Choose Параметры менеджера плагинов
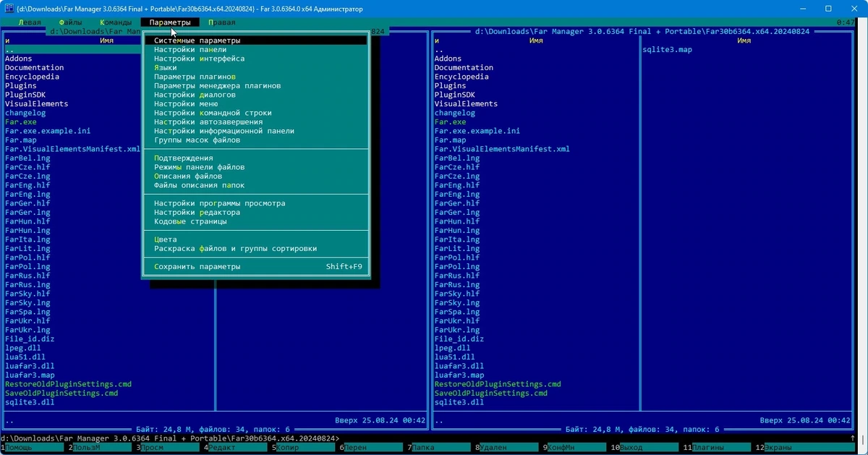Image resolution: width=868 pixels, height=455 pixels. pyautogui.click(x=257, y=86)
